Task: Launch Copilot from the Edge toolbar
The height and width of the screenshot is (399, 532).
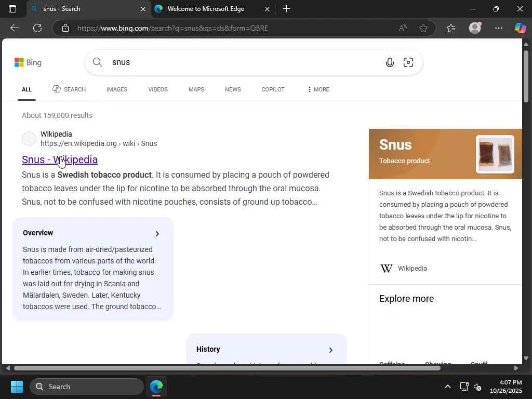Action: 520,28
